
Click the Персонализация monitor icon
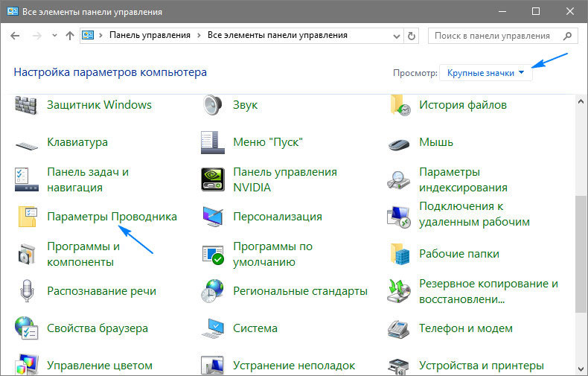(213, 217)
